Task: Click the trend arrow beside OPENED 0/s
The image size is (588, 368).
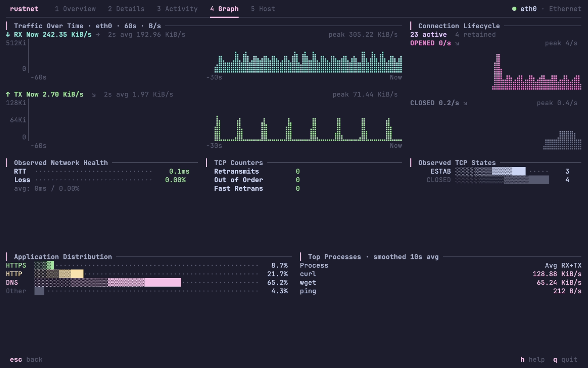Action: pos(457,43)
